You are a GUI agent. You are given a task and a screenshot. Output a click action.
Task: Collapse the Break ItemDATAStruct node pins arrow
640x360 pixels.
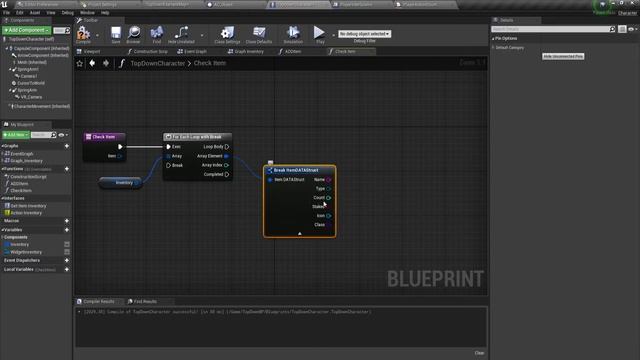(x=300, y=233)
